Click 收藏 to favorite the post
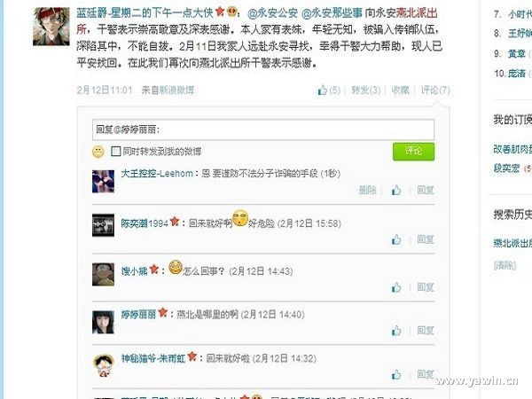532x399 pixels. pyautogui.click(x=401, y=90)
